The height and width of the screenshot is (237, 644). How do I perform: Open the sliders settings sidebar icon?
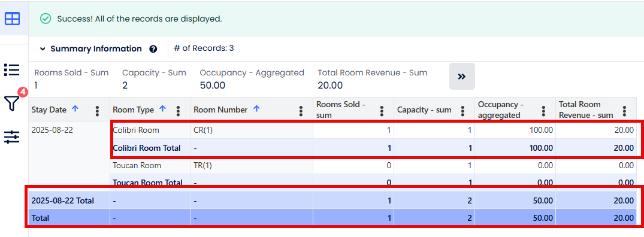[12, 137]
